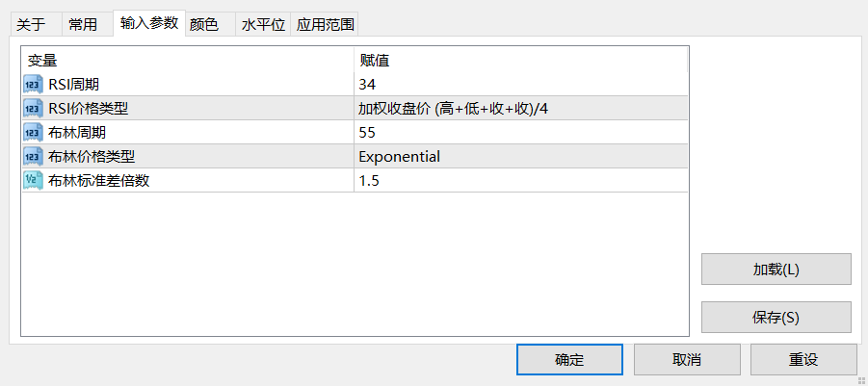Open the 常用 tab

[83, 25]
